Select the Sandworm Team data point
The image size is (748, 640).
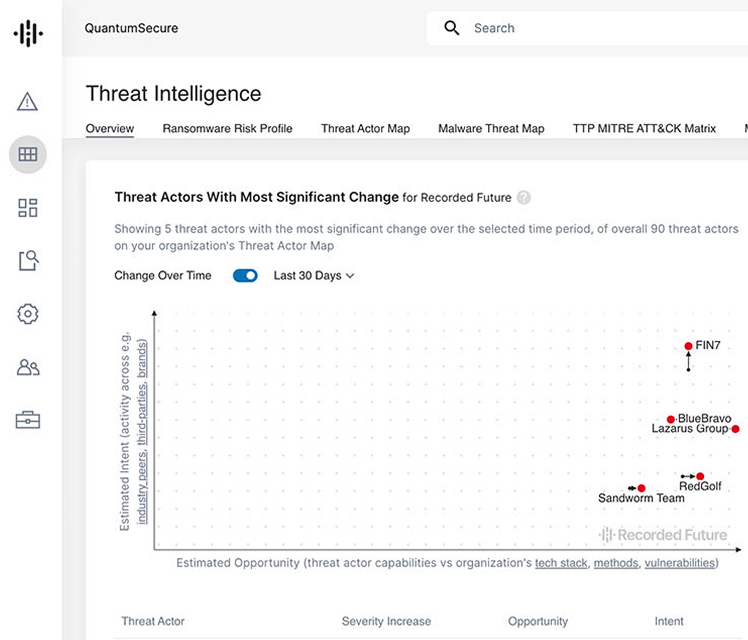pyautogui.click(x=641, y=488)
